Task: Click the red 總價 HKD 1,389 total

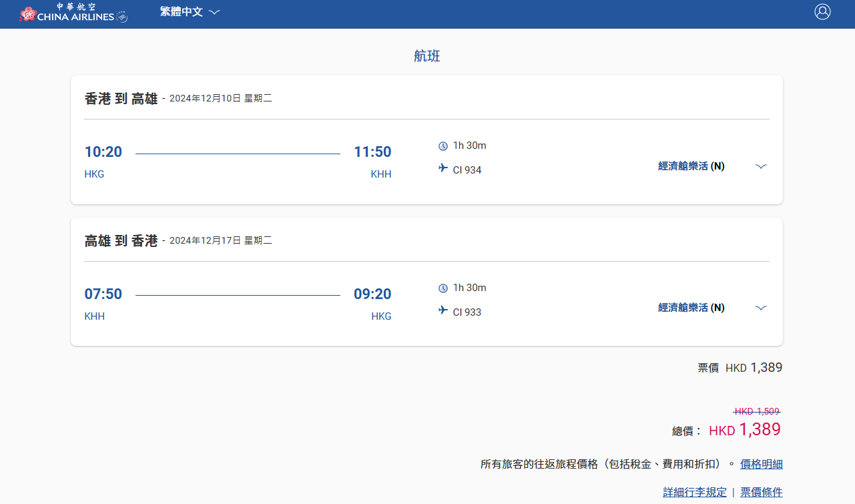Action: [744, 430]
